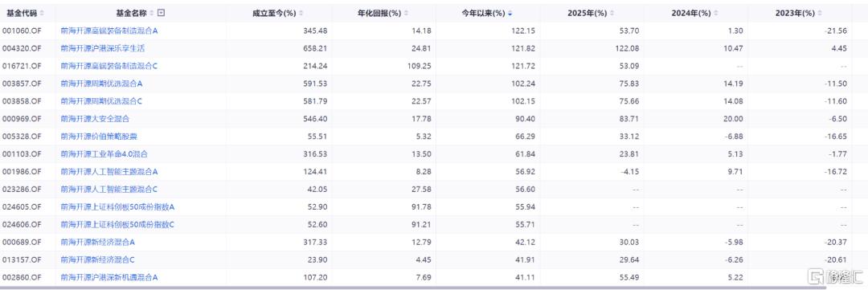Screen dimensions: 868x290
Task: Select fund code 005328.OF
Action: pyautogui.click(x=23, y=137)
